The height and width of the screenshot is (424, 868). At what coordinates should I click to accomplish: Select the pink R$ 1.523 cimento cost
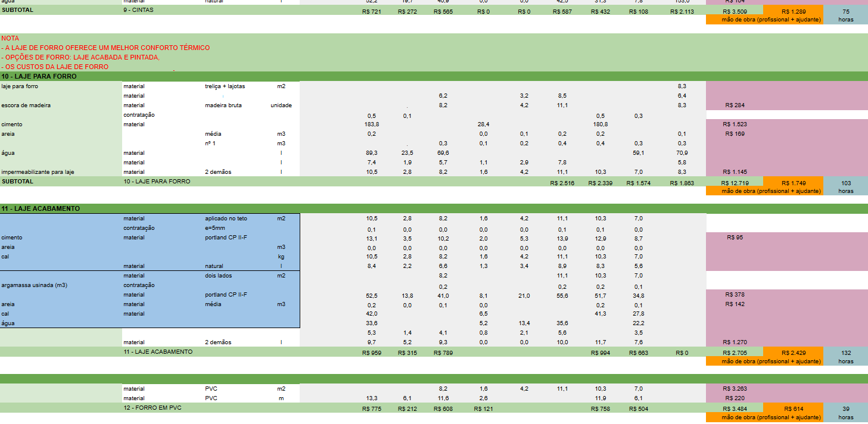coord(735,124)
